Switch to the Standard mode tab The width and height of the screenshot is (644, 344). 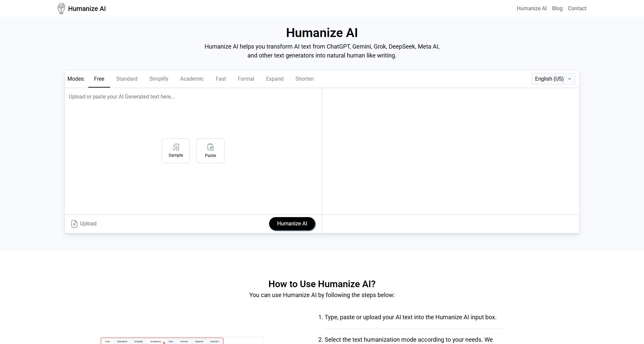[127, 79]
